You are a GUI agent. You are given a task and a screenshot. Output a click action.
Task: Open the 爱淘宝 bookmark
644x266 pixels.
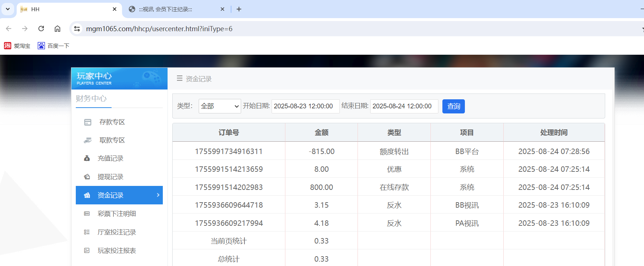click(17, 46)
